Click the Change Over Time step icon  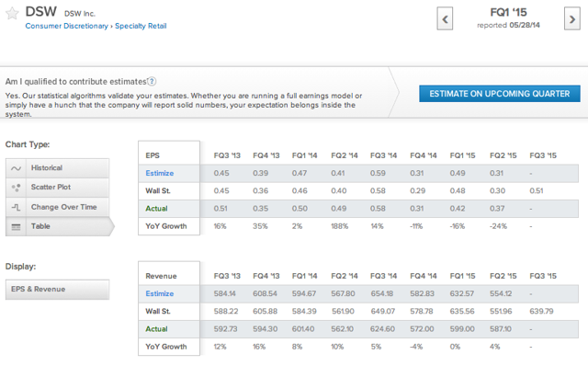point(16,207)
